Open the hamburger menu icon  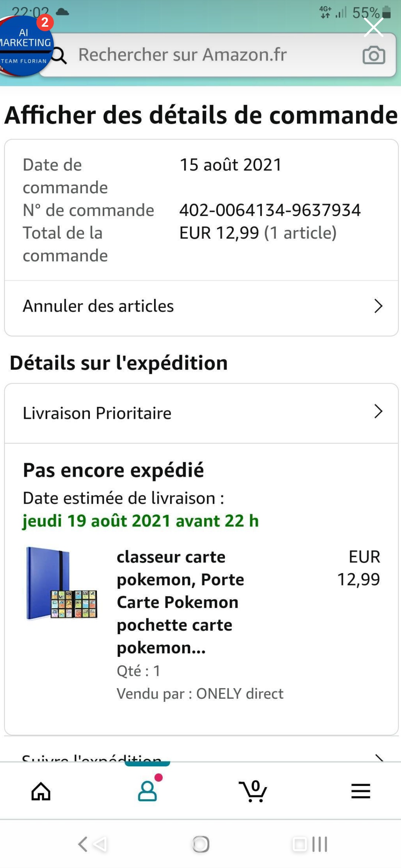[361, 791]
